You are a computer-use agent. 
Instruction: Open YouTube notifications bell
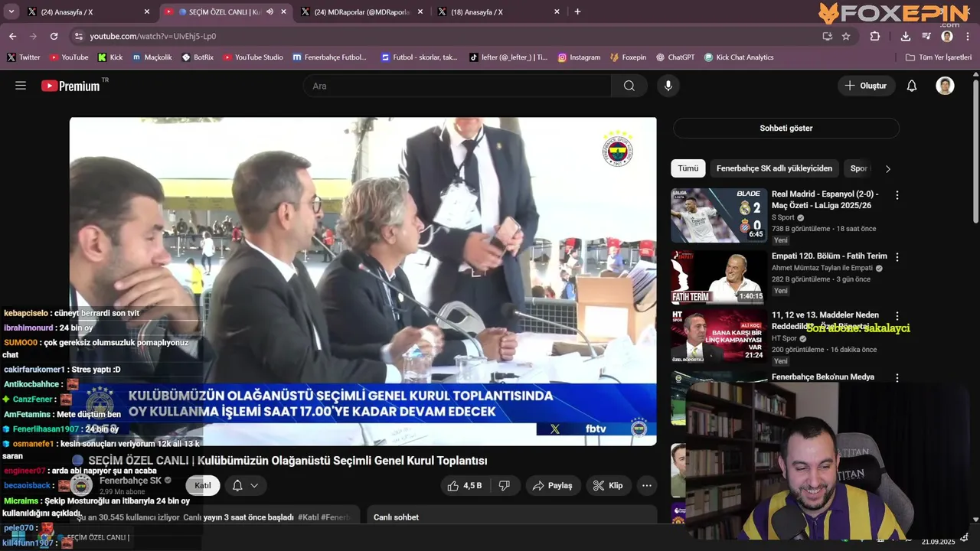coord(912,86)
